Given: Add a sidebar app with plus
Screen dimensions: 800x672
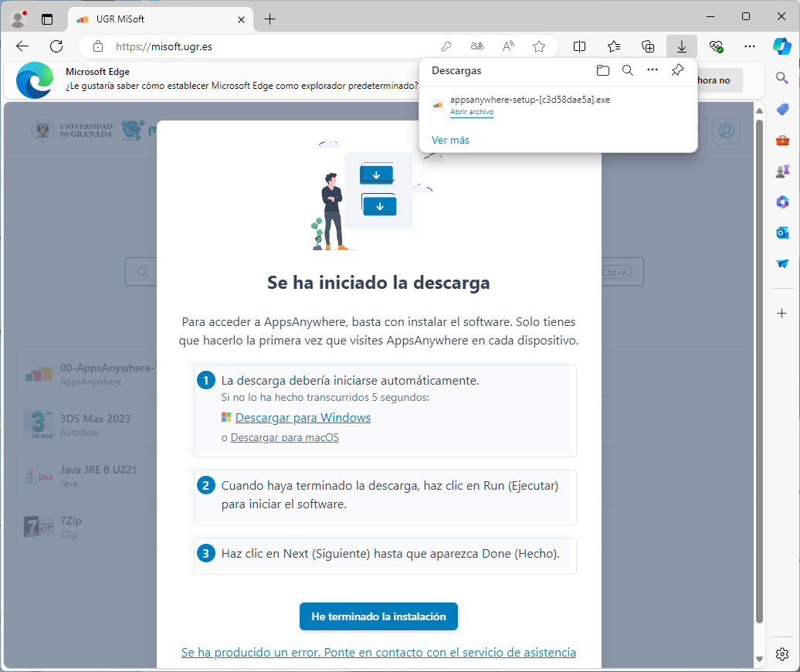Looking at the screenshot, I should 782,314.
